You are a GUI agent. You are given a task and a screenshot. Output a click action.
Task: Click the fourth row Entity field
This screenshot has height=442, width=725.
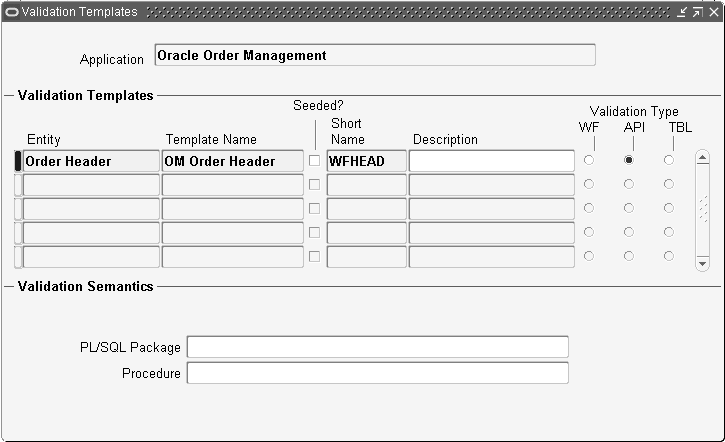coord(91,233)
